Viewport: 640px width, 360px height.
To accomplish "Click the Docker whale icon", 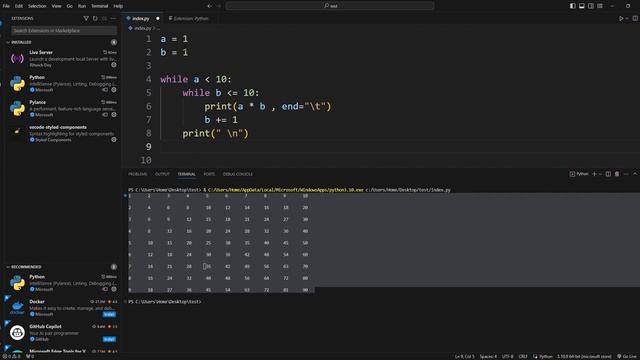I will (x=17, y=307).
